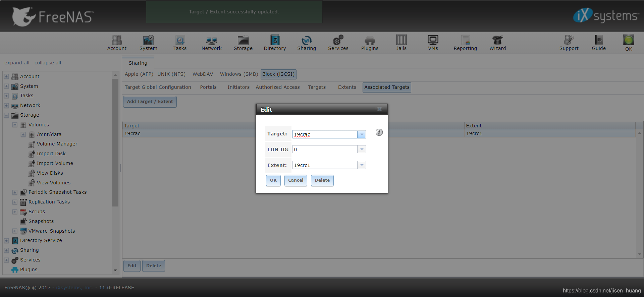Select Volume Manager in the tree
644x297 pixels.
[57, 144]
